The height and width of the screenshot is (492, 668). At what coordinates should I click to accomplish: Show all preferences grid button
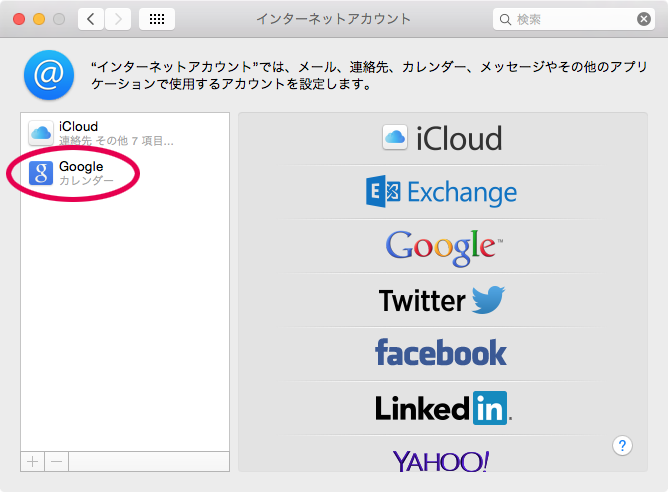tap(157, 19)
